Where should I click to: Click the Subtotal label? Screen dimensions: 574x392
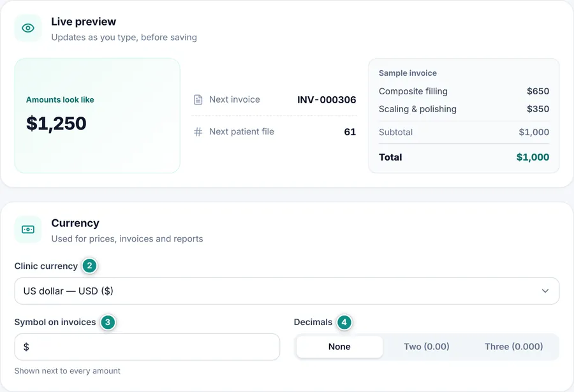[x=395, y=132]
